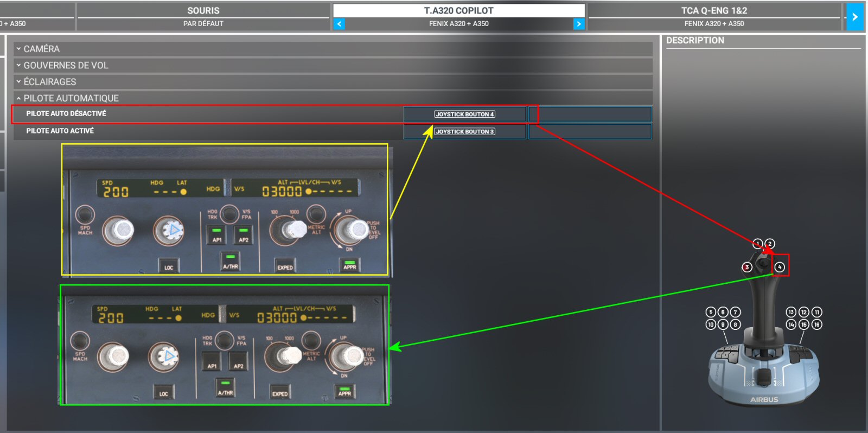
Task: Click PAR DÉFAUT under the SOURIS tab
Action: (x=203, y=24)
